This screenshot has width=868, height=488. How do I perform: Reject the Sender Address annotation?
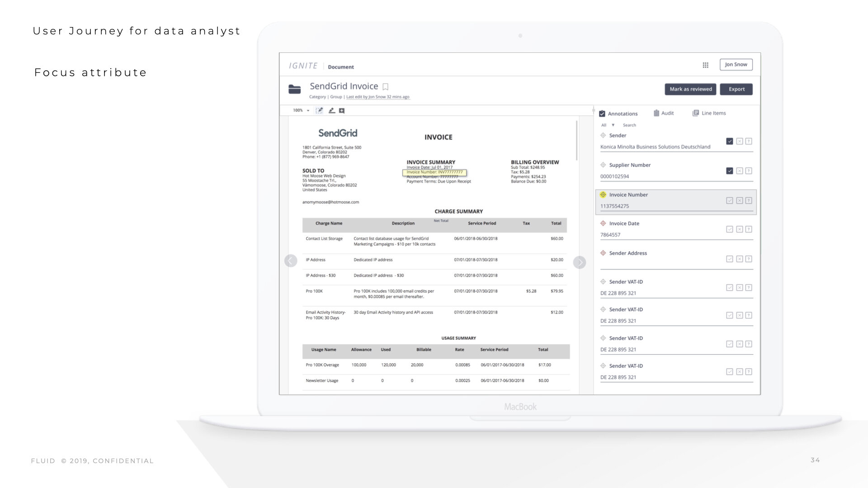pyautogui.click(x=740, y=259)
